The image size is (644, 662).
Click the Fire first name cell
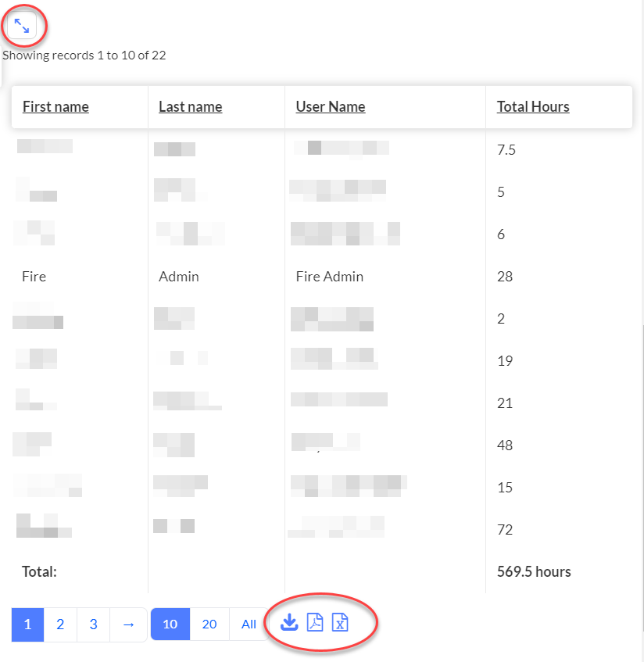tap(34, 277)
